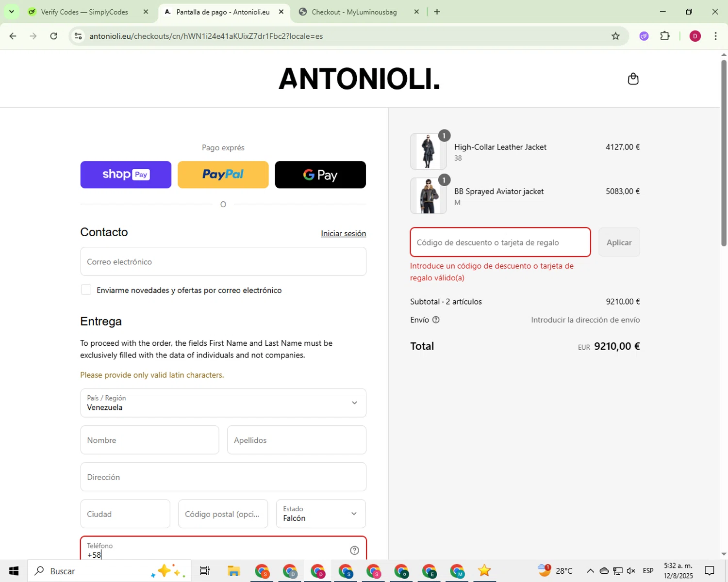Focus the Apellidos input field
This screenshot has height=582, width=728.
297,440
